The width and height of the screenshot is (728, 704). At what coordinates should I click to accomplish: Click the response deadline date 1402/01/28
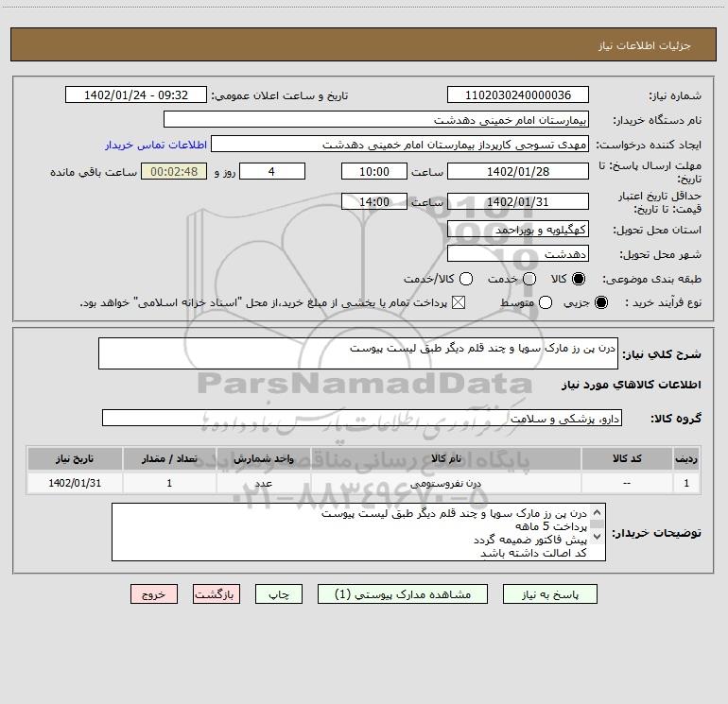tap(518, 171)
